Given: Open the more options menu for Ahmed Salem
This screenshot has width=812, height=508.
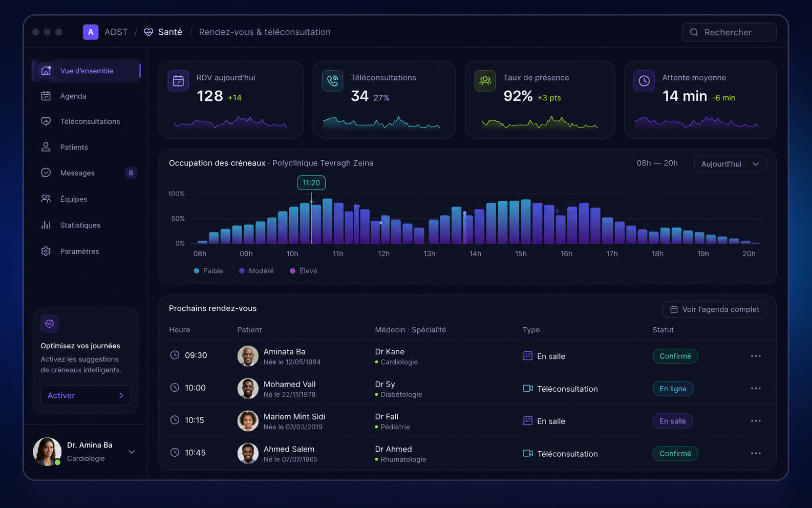Looking at the screenshot, I should pyautogui.click(x=756, y=453).
